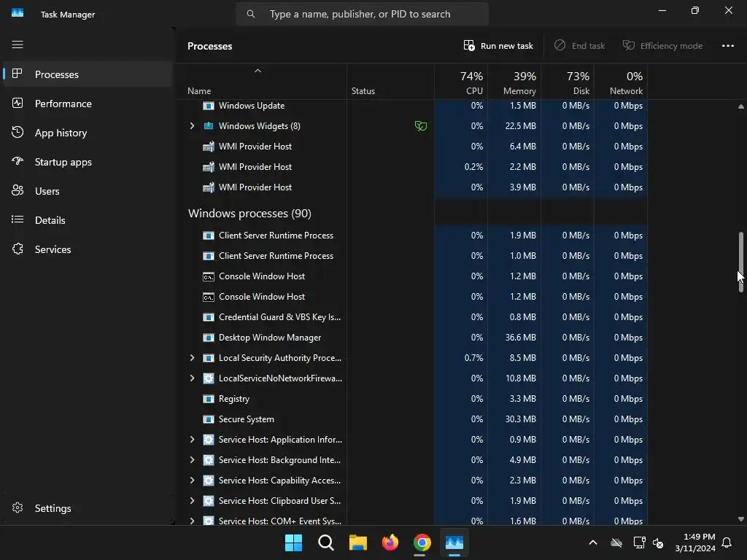Sort processes by Network column
This screenshot has width=747, height=560.
622,82
